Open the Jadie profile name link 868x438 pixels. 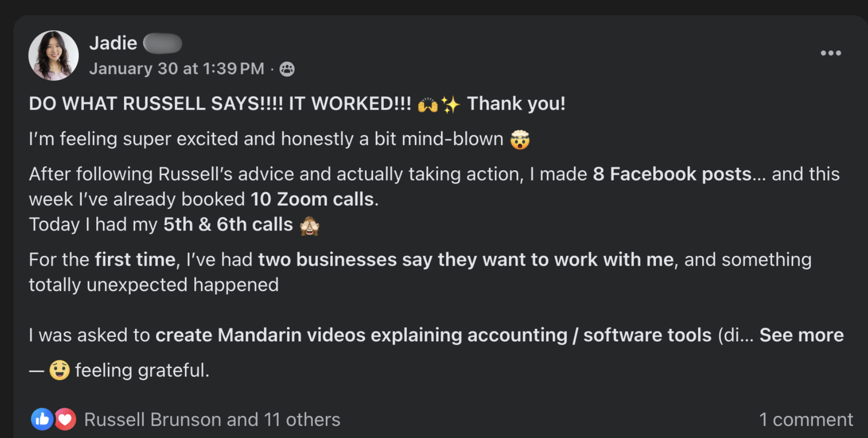113,43
